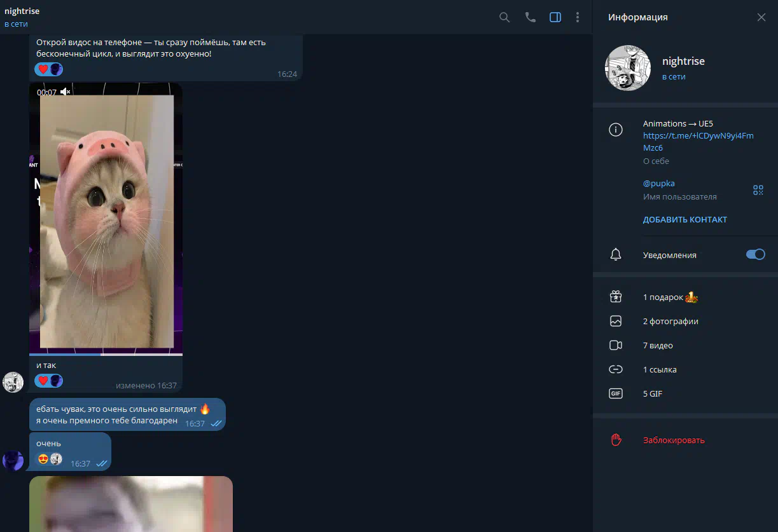Screen dimensions: 778x532
Task: Close the Информация panel
Action: click(761, 17)
